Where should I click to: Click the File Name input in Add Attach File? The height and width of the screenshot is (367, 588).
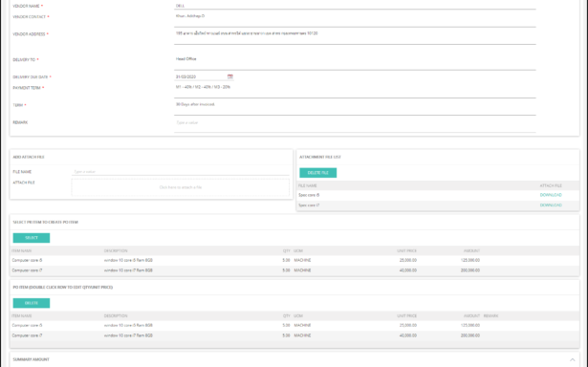181,172
